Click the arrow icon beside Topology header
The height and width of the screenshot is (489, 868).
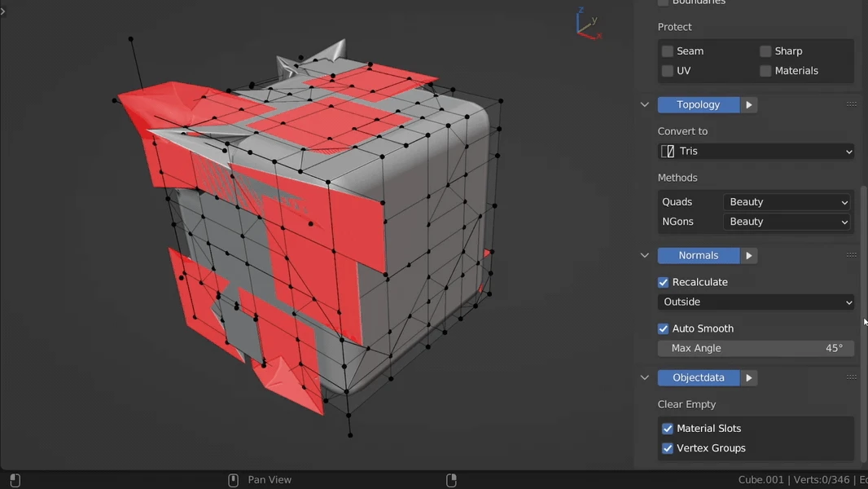[748, 104]
